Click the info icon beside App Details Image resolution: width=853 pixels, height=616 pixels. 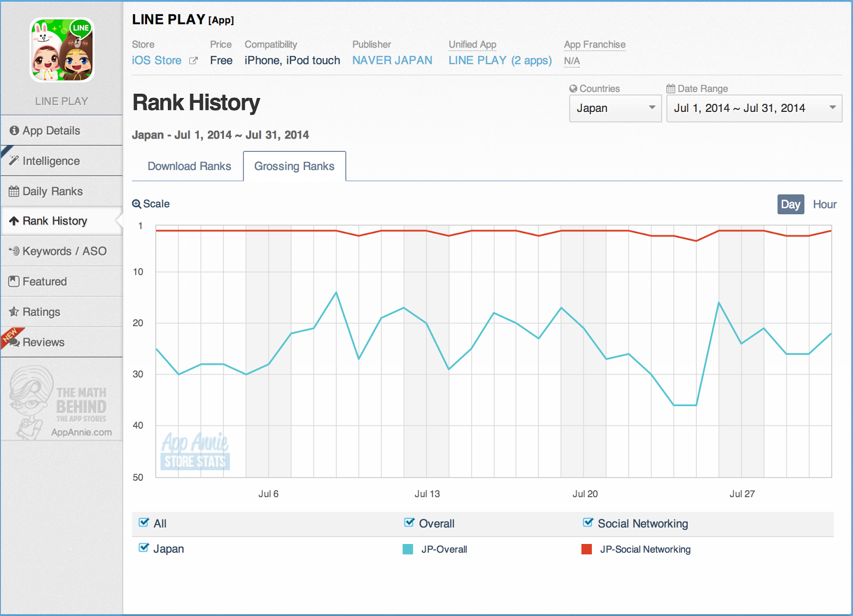(14, 131)
